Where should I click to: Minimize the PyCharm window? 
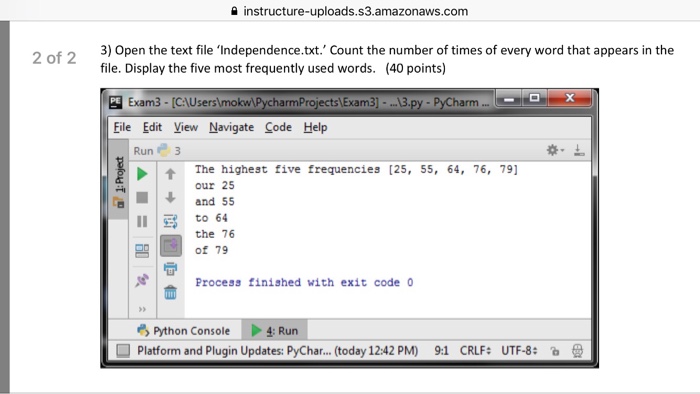coord(509,99)
